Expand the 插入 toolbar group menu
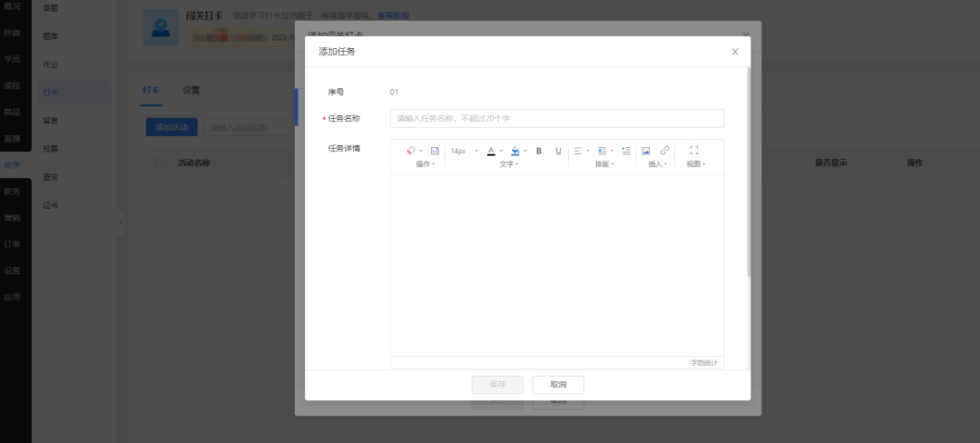Image resolution: width=980 pixels, height=443 pixels. coord(657,164)
